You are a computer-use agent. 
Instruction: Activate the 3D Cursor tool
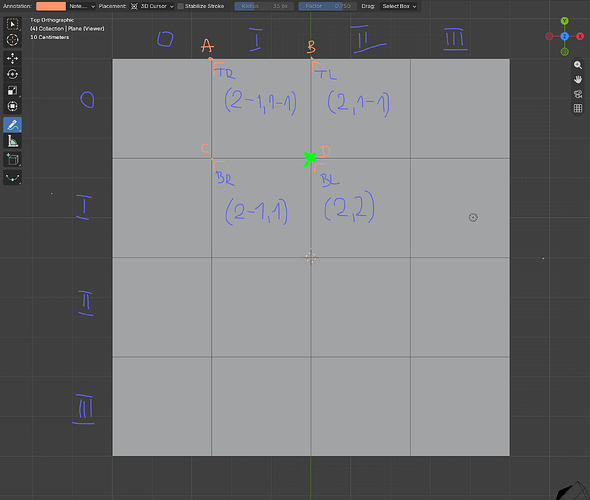12,40
